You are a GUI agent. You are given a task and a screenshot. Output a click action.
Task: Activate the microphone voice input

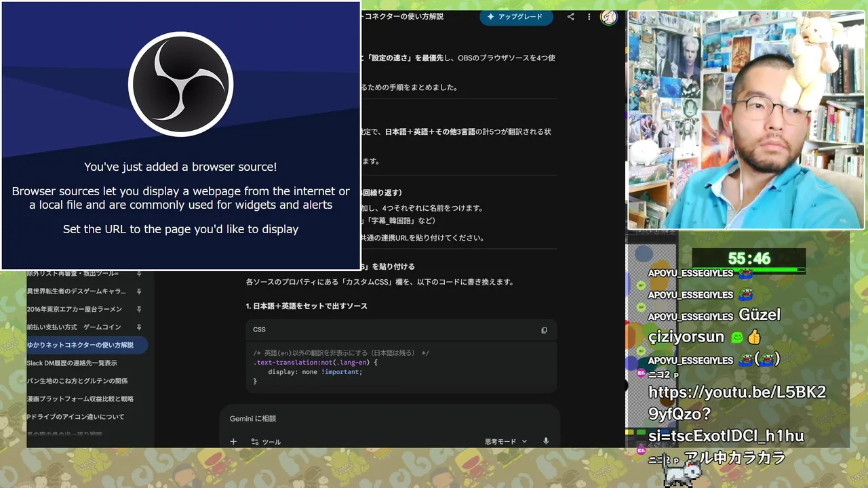click(x=546, y=441)
